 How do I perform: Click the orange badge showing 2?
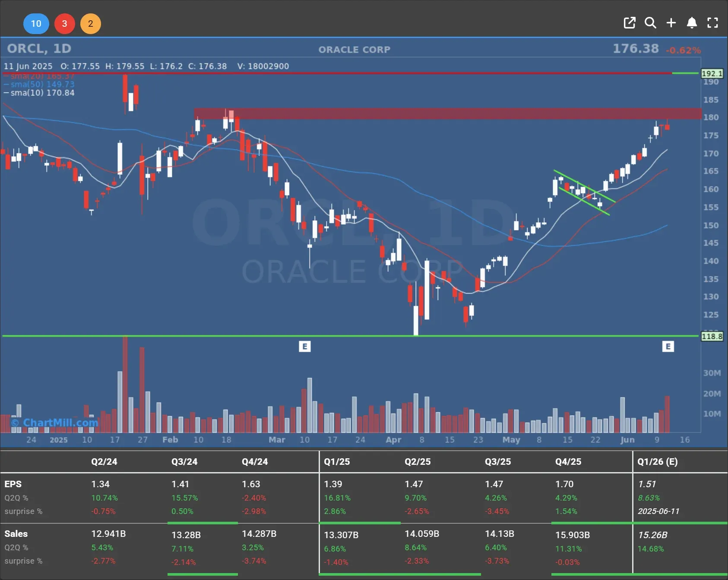(x=90, y=23)
